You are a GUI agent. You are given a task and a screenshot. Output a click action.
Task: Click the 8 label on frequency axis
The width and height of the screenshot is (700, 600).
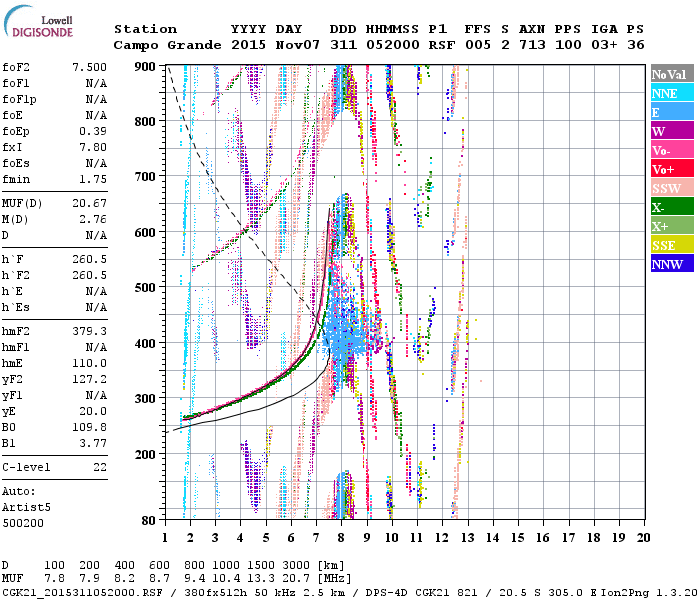pos(341,538)
